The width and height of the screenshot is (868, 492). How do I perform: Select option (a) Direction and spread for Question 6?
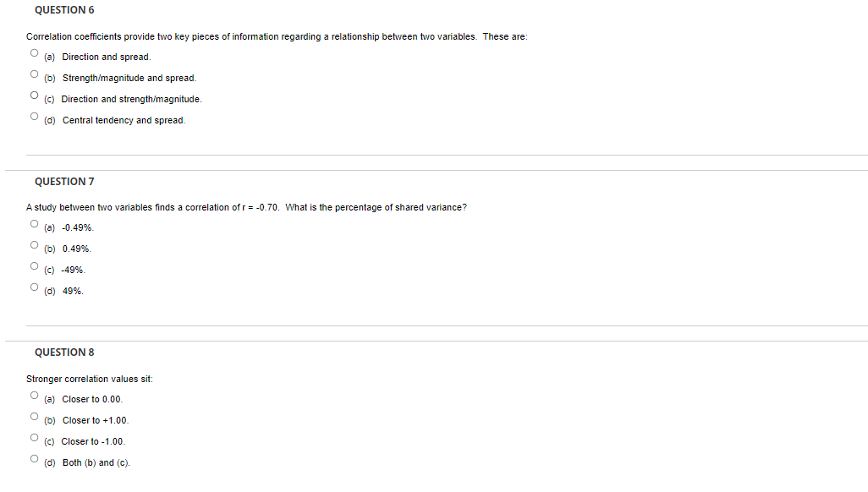(x=33, y=52)
